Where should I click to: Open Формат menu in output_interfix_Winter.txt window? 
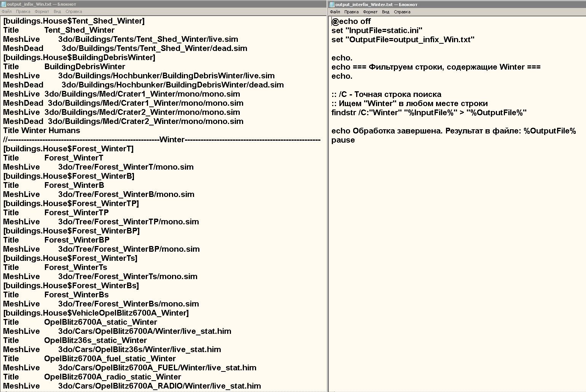tap(370, 12)
